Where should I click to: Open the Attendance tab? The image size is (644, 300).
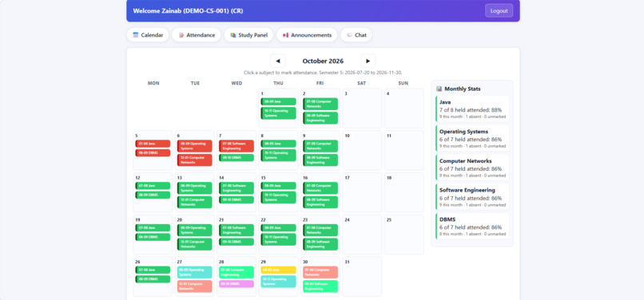pos(197,35)
